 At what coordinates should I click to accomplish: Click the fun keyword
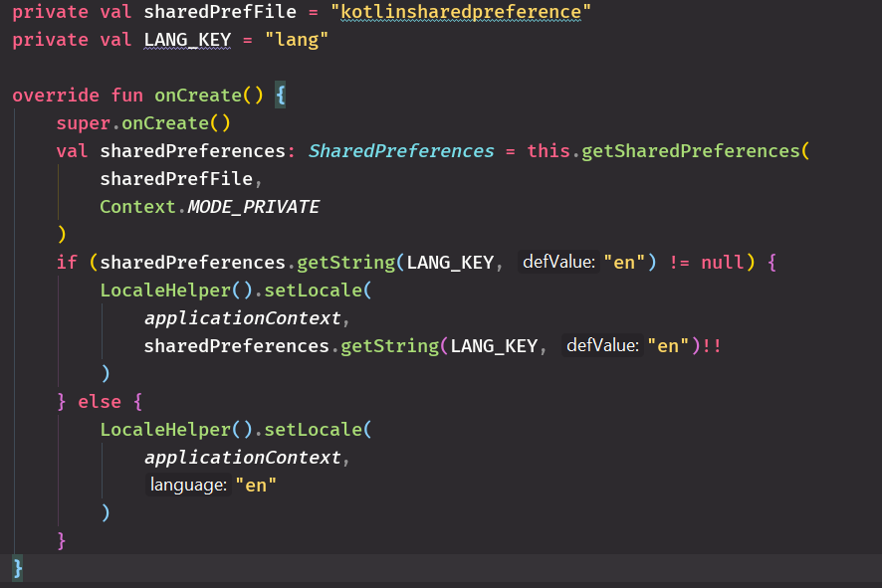tap(127, 96)
